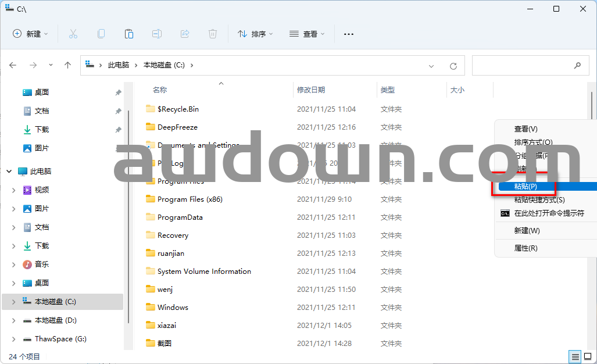Select 粘贴(P) in the context menu
Viewport: 597px width, 364px height.
525,187
